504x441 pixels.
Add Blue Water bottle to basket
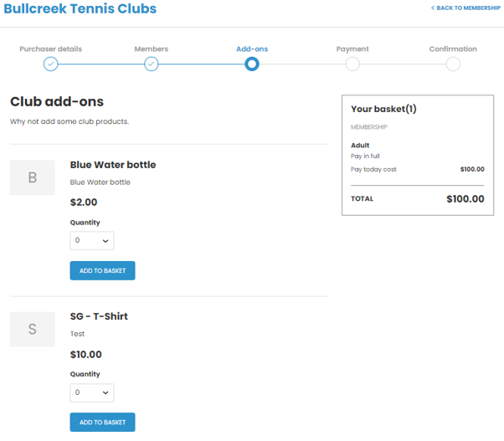(102, 271)
